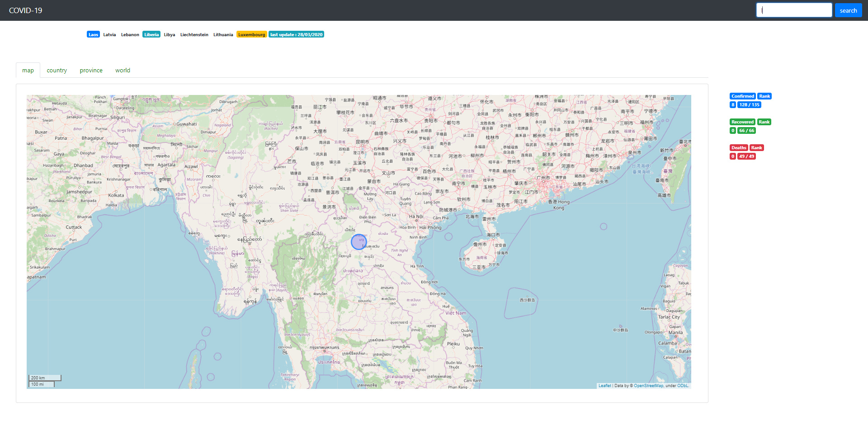Screen dimensions: 868x421
Task: Select the map tab
Action: point(28,70)
